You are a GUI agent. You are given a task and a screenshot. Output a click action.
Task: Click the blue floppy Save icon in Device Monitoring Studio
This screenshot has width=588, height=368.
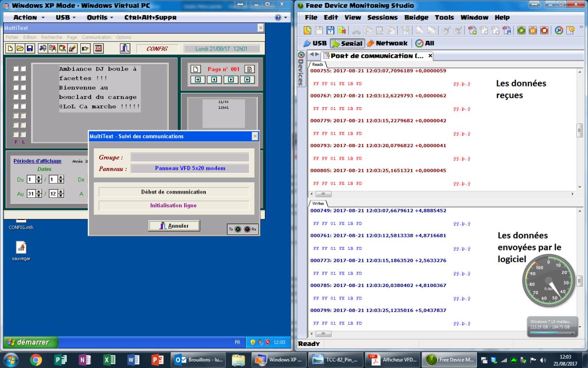[x=330, y=30]
